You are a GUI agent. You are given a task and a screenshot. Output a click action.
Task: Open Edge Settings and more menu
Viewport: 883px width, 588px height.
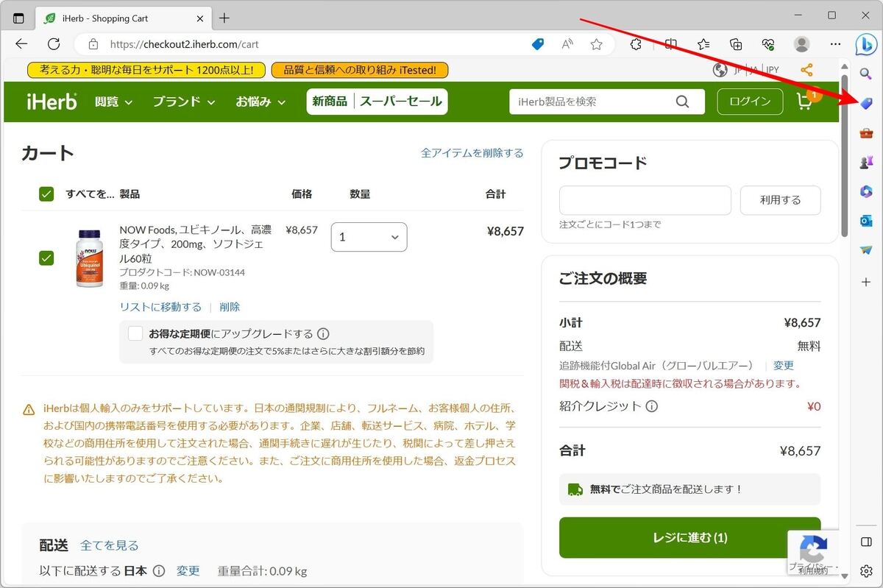835,44
